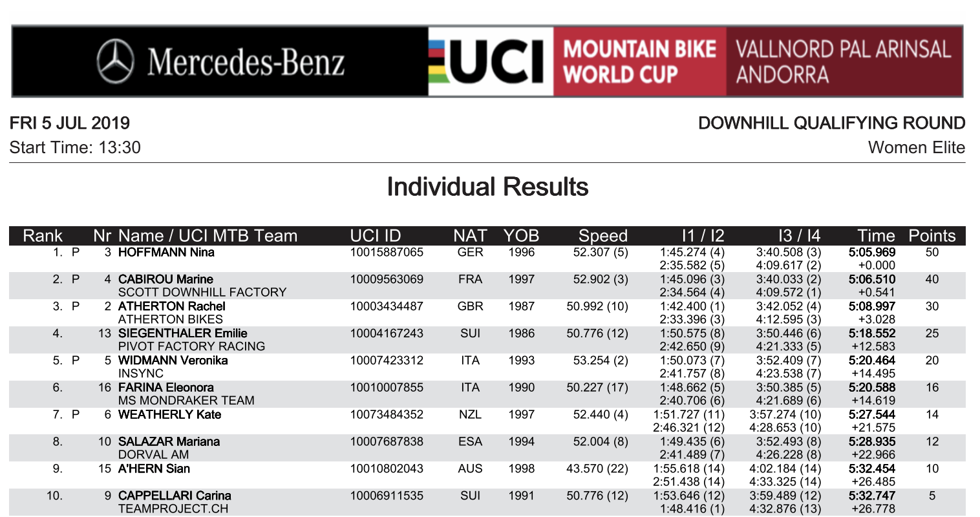Click the I1 / I2 column header
Viewport: 980px width, 517px height.
tap(703, 236)
